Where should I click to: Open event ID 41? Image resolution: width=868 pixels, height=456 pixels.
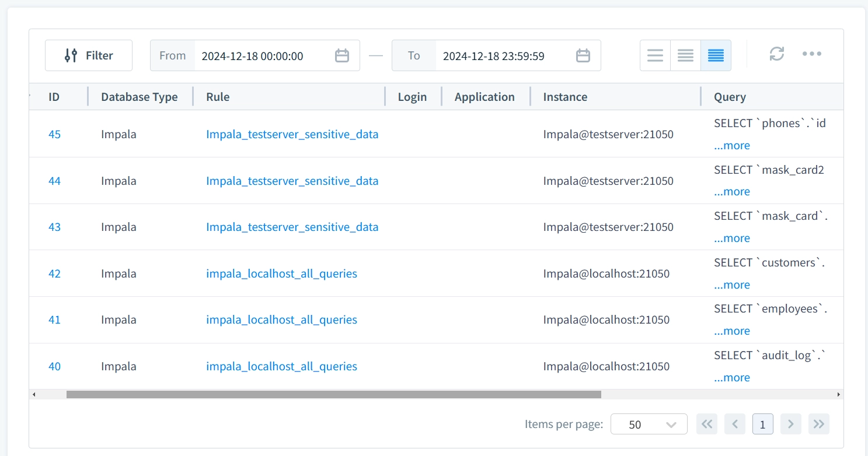tap(54, 320)
